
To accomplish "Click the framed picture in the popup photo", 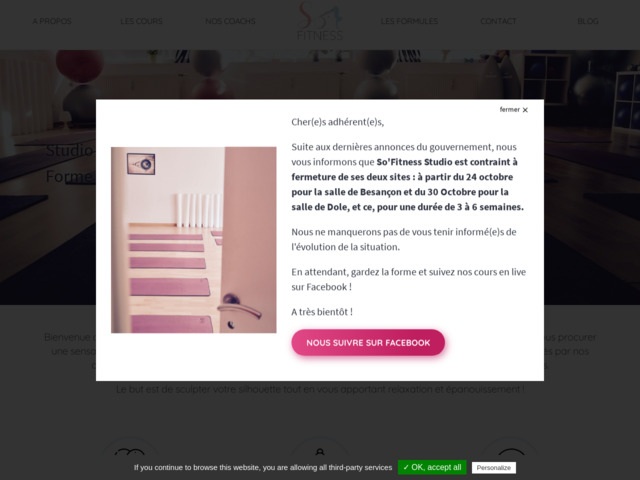I will click(x=141, y=164).
